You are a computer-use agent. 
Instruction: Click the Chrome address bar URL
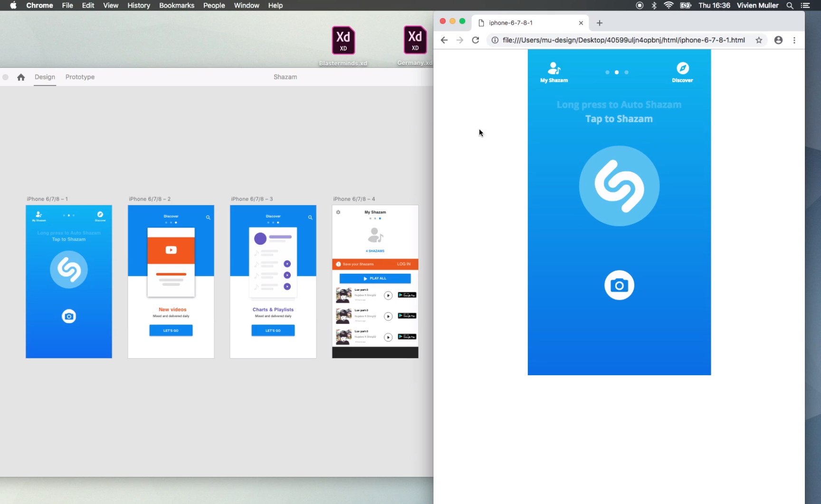coord(623,40)
